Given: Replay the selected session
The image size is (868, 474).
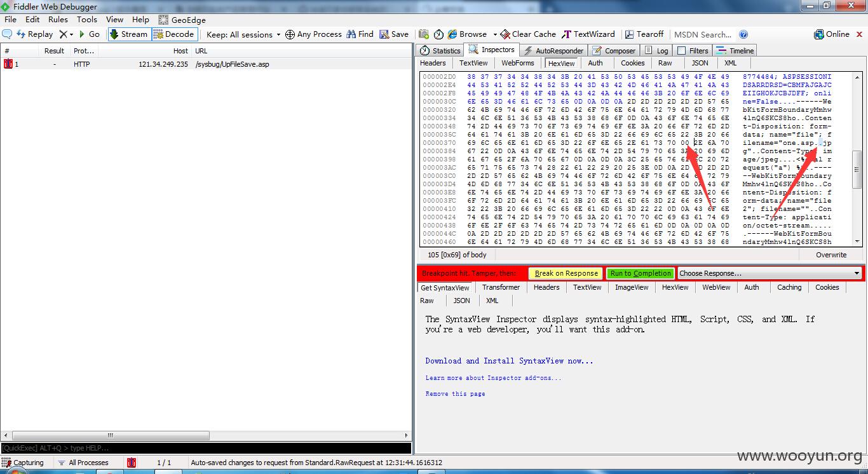Looking at the screenshot, I should pyautogui.click(x=35, y=34).
